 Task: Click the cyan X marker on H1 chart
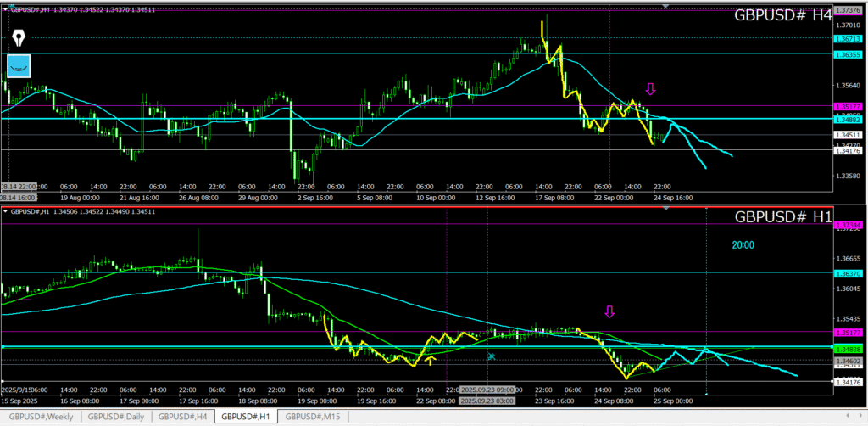491,357
